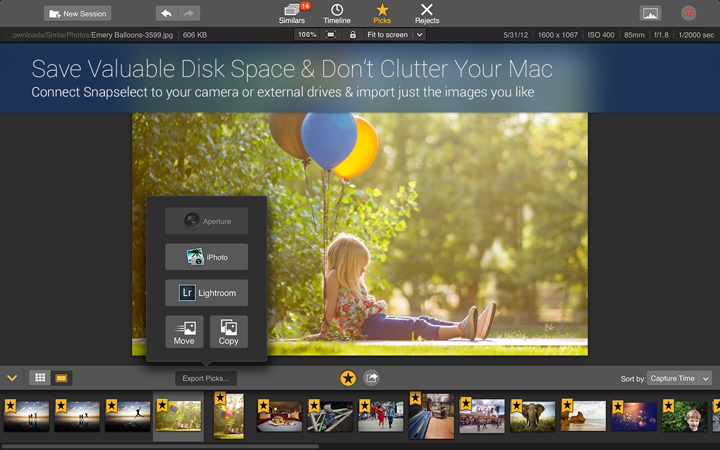Choose Move in the export popup
This screenshot has width=720, height=450.
click(184, 332)
